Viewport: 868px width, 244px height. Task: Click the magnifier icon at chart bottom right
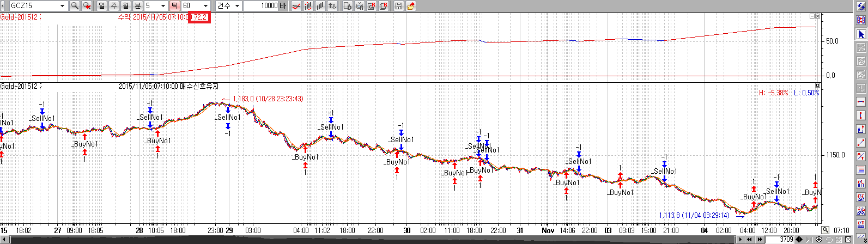point(826,230)
